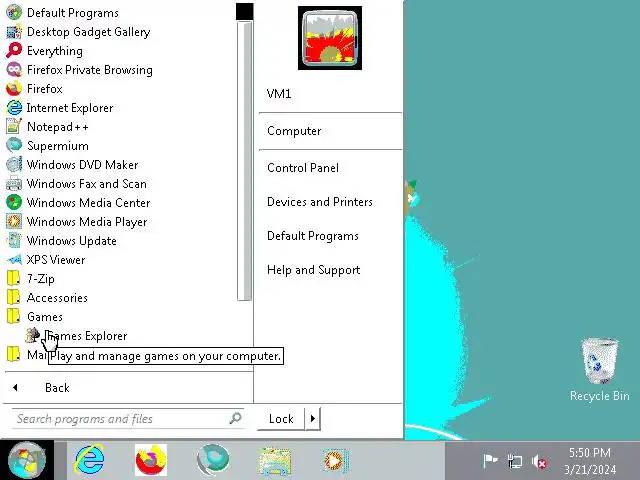This screenshot has width=640, height=480.
Task: Open Supermium from the taskbar
Action: pos(213,460)
